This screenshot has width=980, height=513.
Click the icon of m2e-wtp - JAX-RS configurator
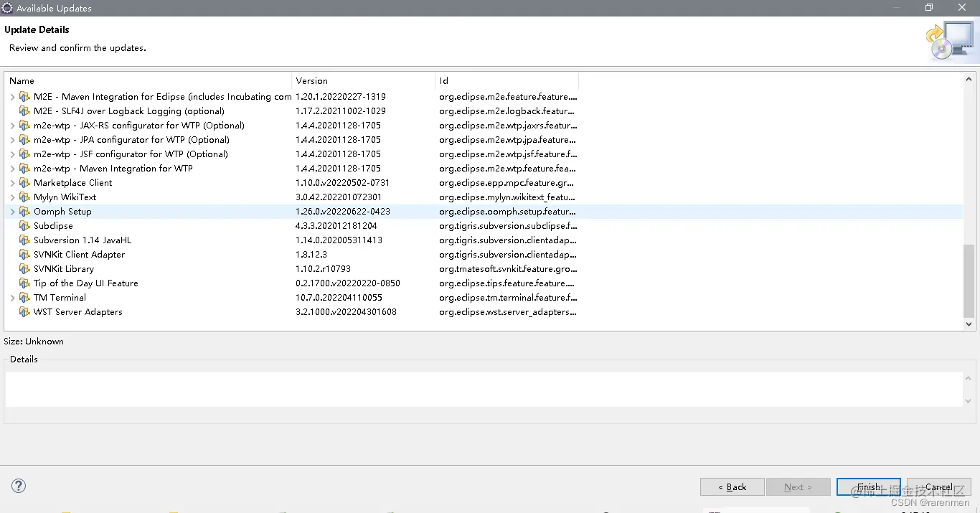[x=24, y=126]
